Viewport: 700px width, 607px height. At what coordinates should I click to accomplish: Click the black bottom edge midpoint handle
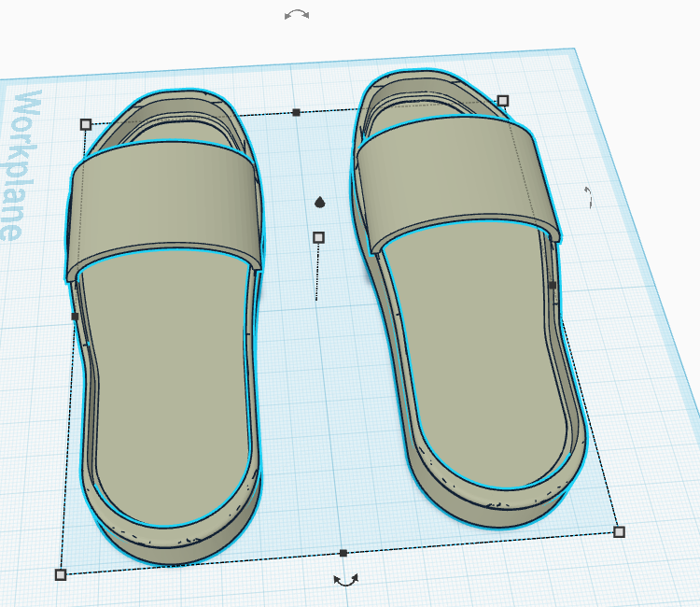point(343,553)
